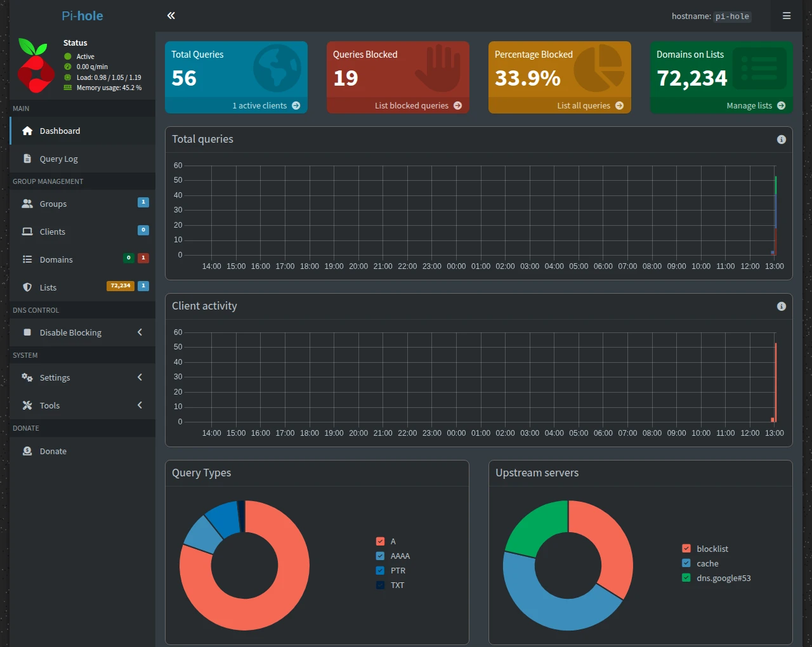The image size is (812, 647).
Task: Click arrow icon beside '1 active clients'
Action: coord(296,106)
